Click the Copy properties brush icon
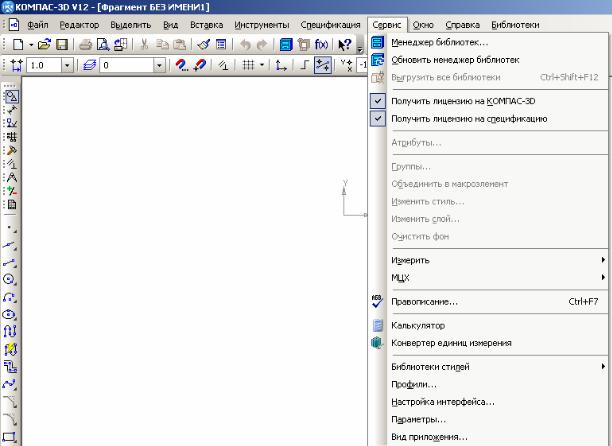This screenshot has height=446, width=612. (203, 45)
